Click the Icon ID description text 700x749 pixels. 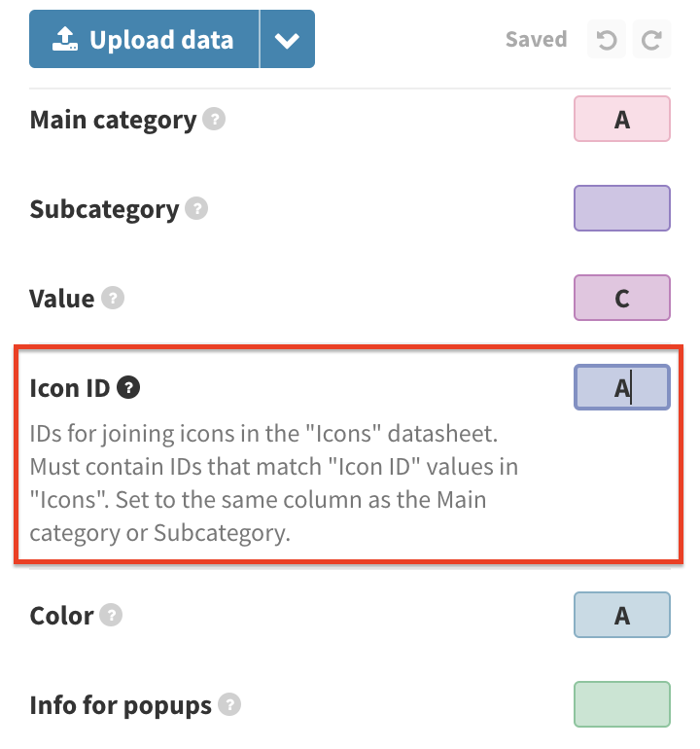(273, 482)
